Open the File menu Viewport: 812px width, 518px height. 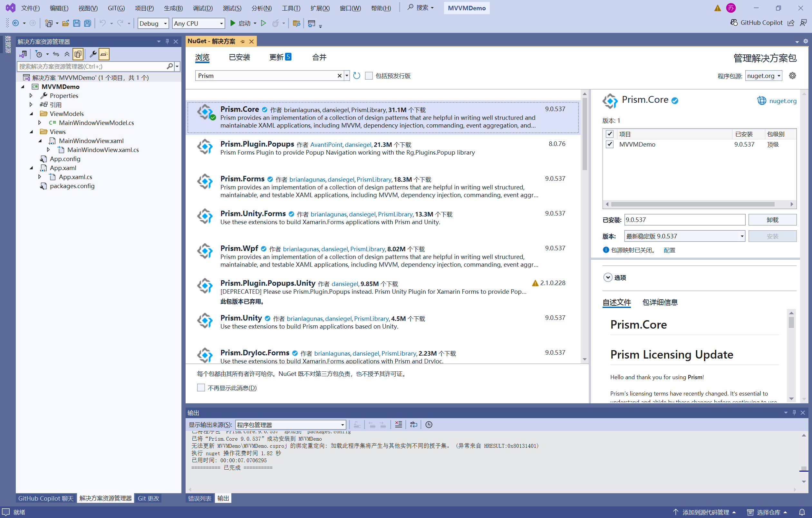coord(30,8)
